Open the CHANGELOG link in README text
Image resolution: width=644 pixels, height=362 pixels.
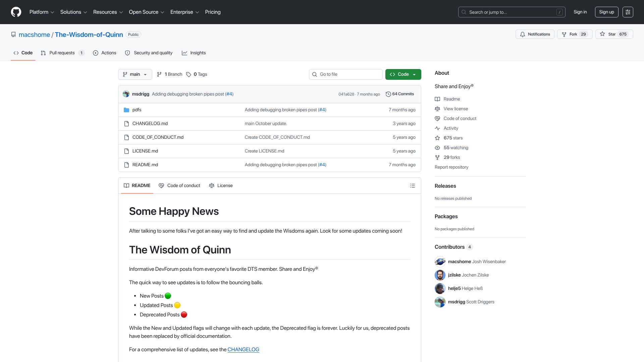243,350
